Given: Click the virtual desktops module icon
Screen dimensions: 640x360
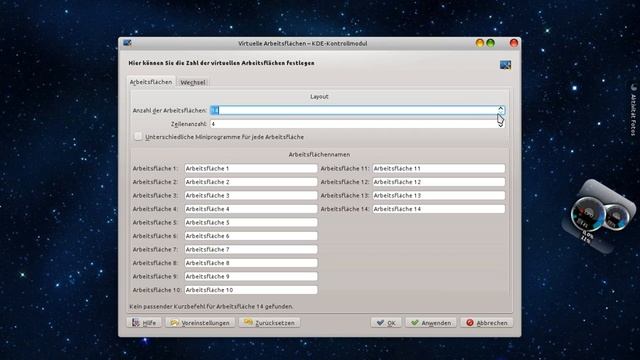Looking at the screenshot, I should pos(505,65).
